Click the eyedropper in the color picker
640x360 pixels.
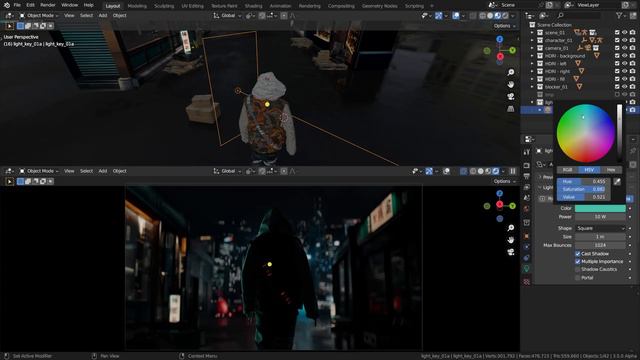click(x=617, y=182)
